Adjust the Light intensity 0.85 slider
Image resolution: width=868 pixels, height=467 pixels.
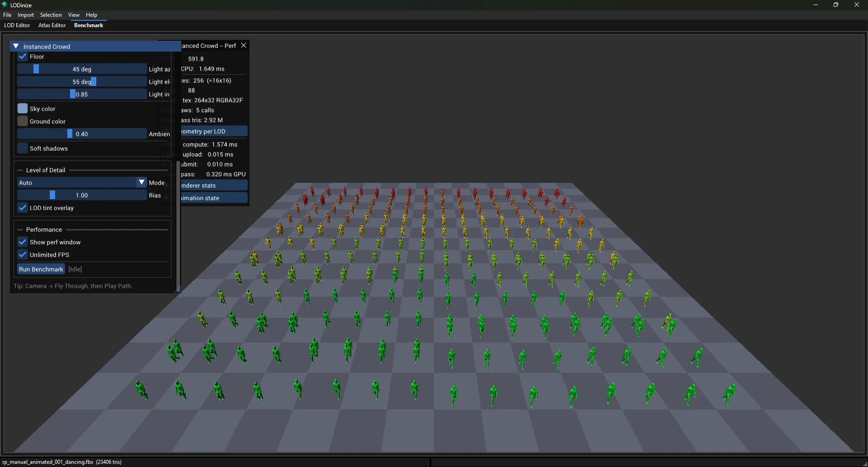[x=82, y=94]
